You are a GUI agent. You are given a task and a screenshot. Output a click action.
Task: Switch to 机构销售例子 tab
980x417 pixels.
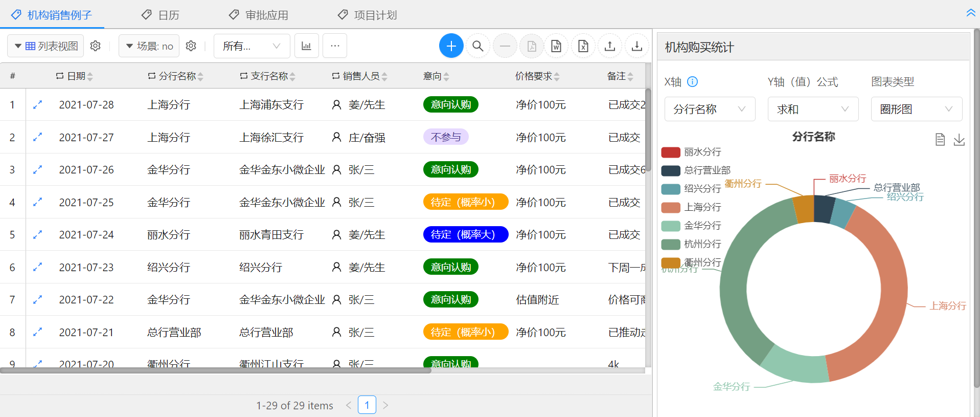pos(52,15)
